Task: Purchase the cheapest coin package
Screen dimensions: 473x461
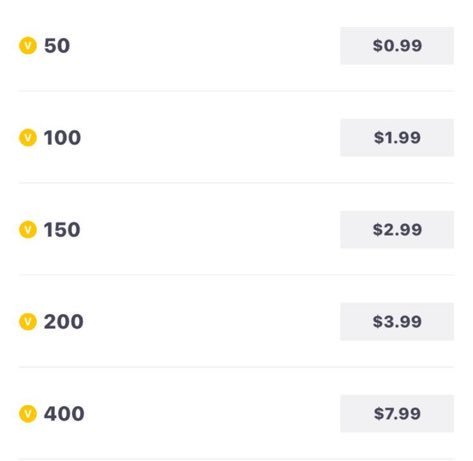Action: click(x=397, y=46)
